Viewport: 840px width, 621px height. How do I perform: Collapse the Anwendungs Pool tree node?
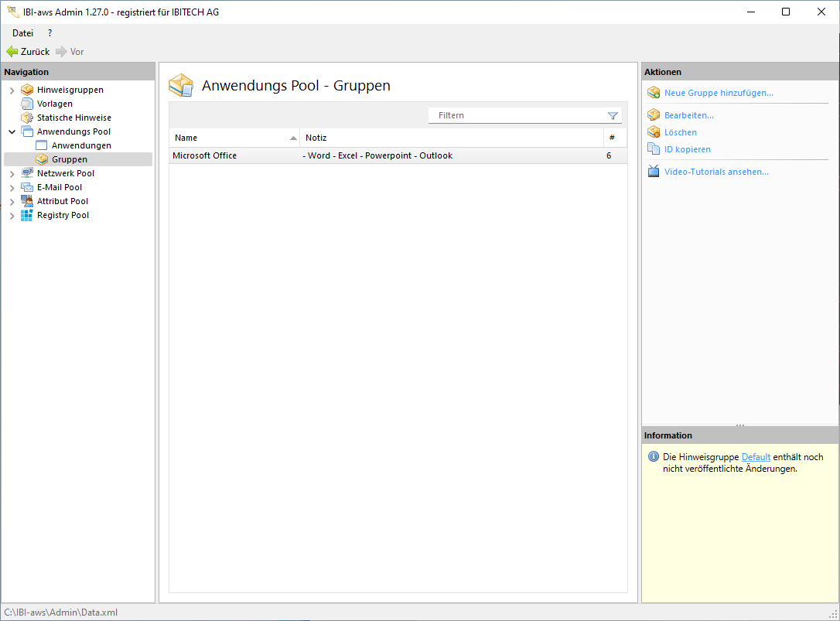12,131
